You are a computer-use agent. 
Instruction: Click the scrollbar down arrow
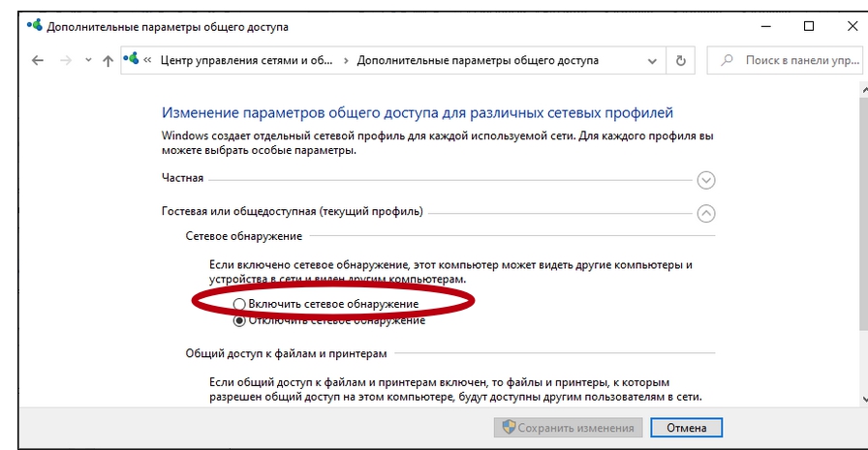pos(859,399)
